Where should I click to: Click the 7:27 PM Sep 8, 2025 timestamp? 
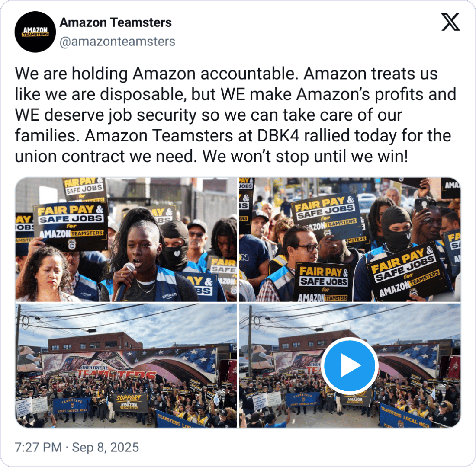(77, 447)
